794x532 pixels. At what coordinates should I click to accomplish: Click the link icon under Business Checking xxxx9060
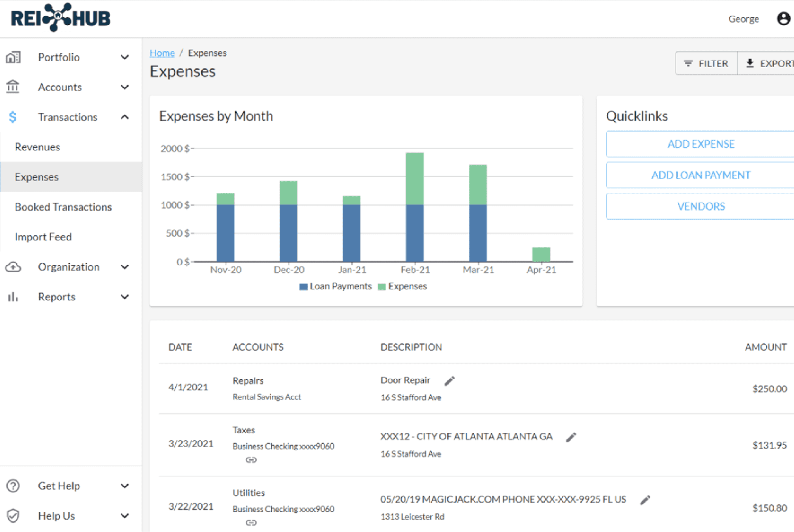click(251, 459)
